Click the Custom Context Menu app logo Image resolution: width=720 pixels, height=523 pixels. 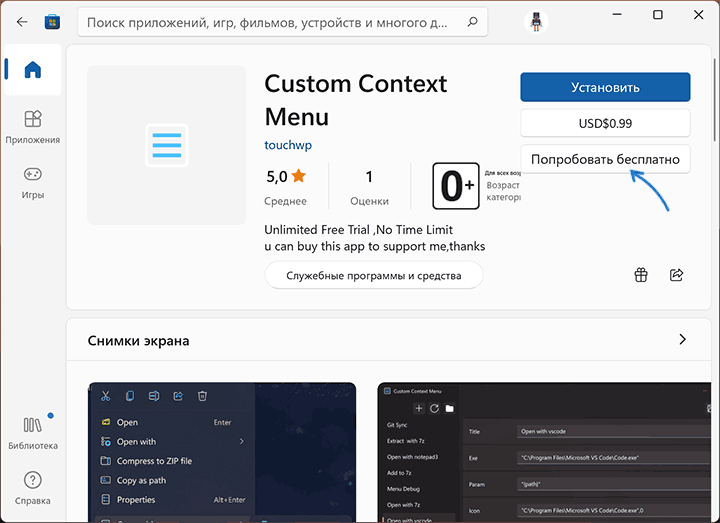(x=167, y=145)
